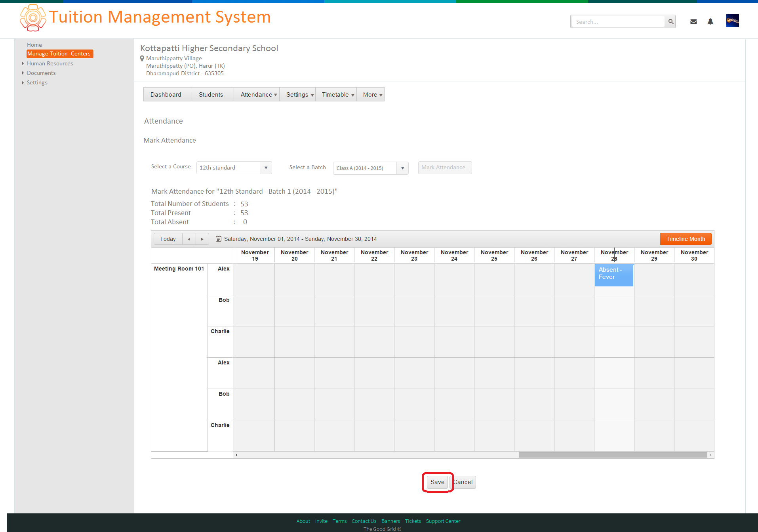The width and height of the screenshot is (758, 532).
Task: Click the Support Center footer link
Action: coord(443,521)
